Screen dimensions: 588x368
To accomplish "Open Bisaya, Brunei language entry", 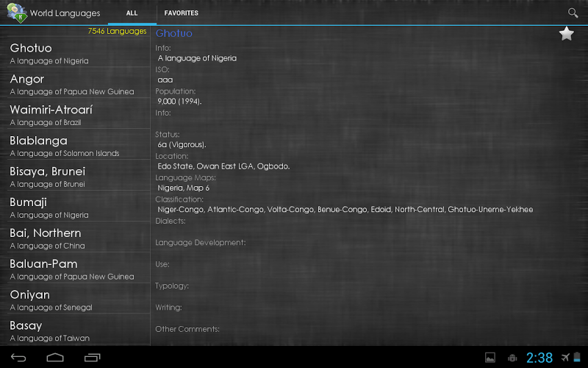I will (79, 177).
